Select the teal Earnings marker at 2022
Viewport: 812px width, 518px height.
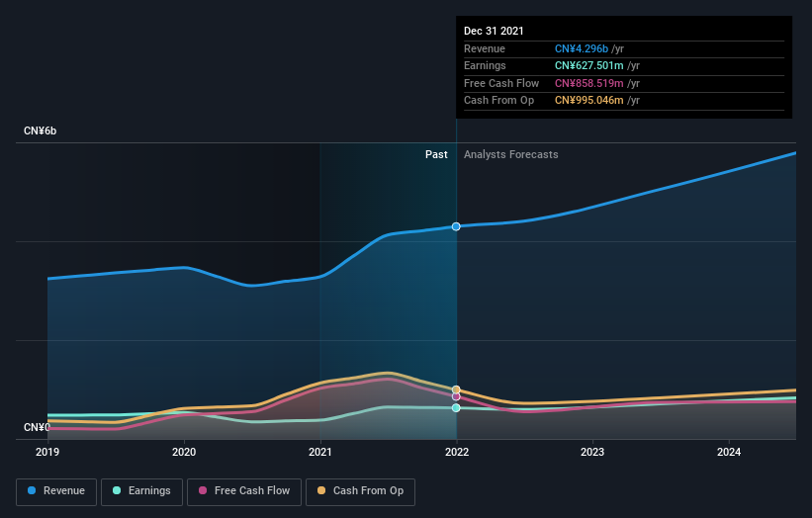click(456, 408)
